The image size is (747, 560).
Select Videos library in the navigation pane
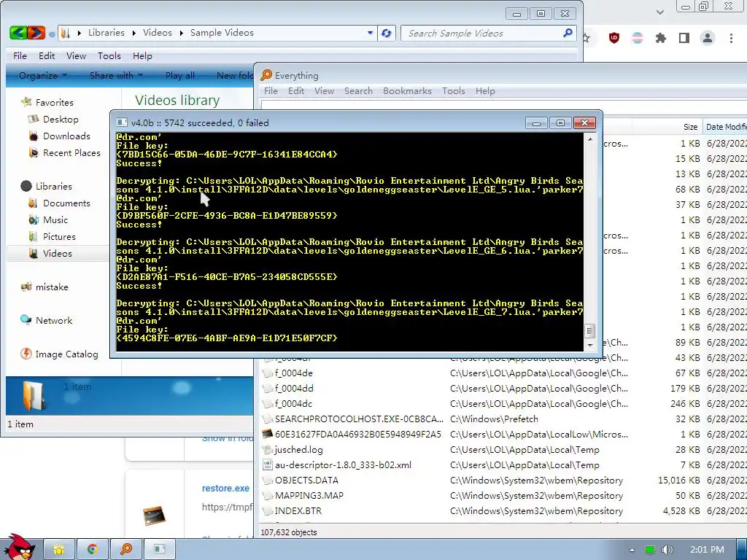(57, 253)
